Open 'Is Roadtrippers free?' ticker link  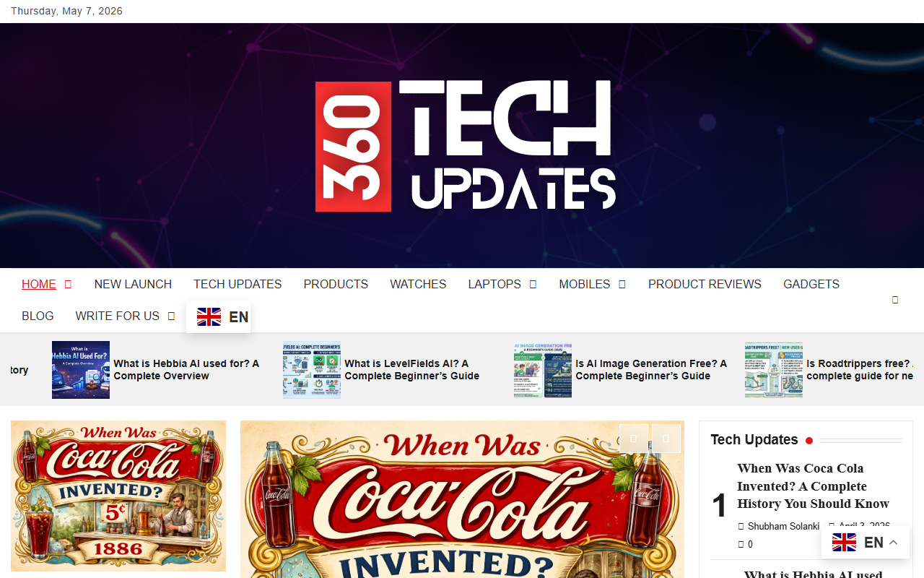pyautogui.click(x=860, y=370)
